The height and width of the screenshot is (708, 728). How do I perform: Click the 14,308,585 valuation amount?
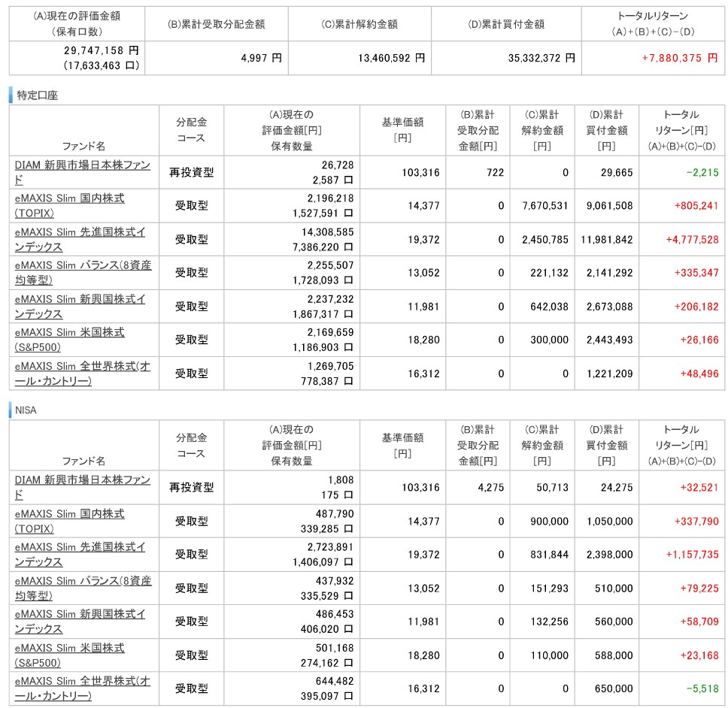[327, 232]
